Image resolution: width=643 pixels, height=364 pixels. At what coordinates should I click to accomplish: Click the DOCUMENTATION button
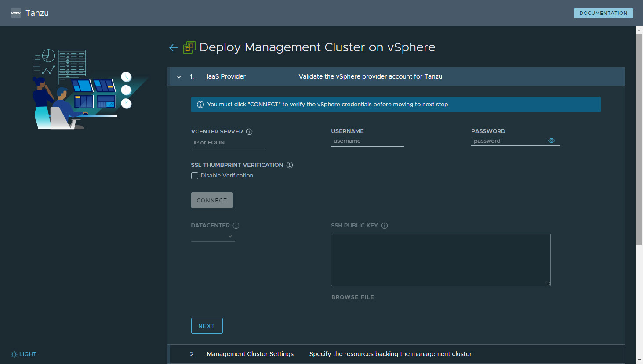coord(603,13)
